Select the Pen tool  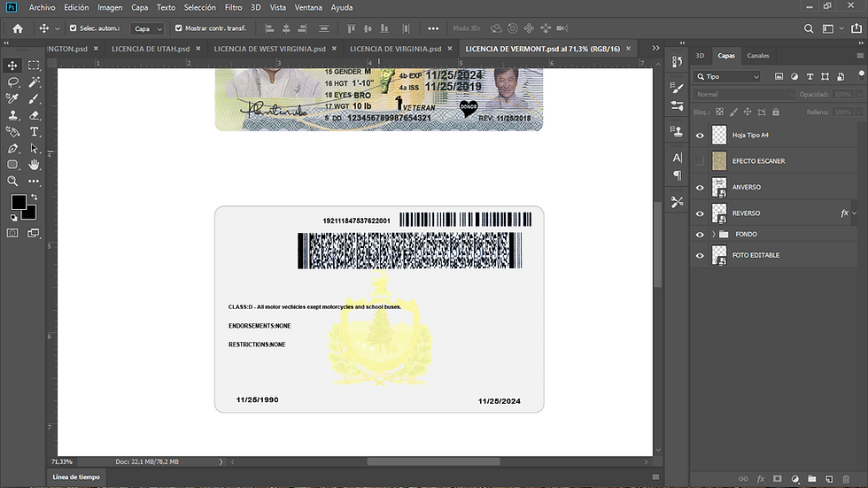[x=12, y=148]
